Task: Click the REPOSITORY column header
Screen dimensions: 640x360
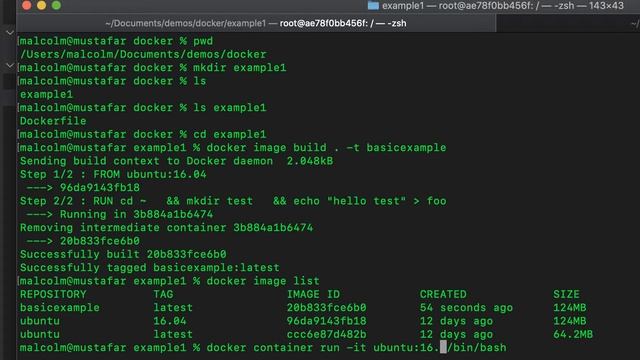Action: pos(53,294)
